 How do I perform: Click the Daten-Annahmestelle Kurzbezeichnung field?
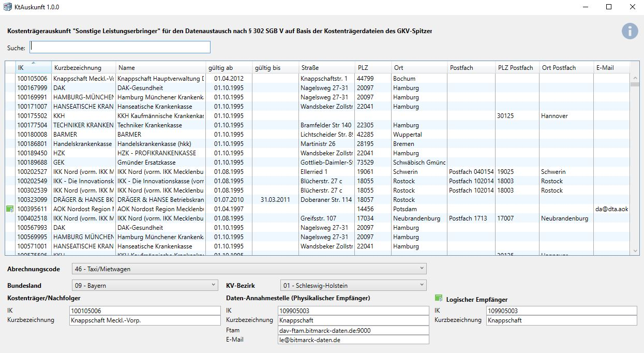pyautogui.click(x=353, y=320)
